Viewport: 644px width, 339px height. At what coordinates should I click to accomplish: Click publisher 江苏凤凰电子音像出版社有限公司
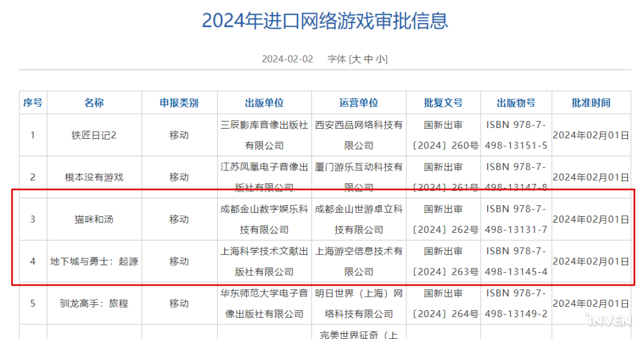(x=264, y=178)
